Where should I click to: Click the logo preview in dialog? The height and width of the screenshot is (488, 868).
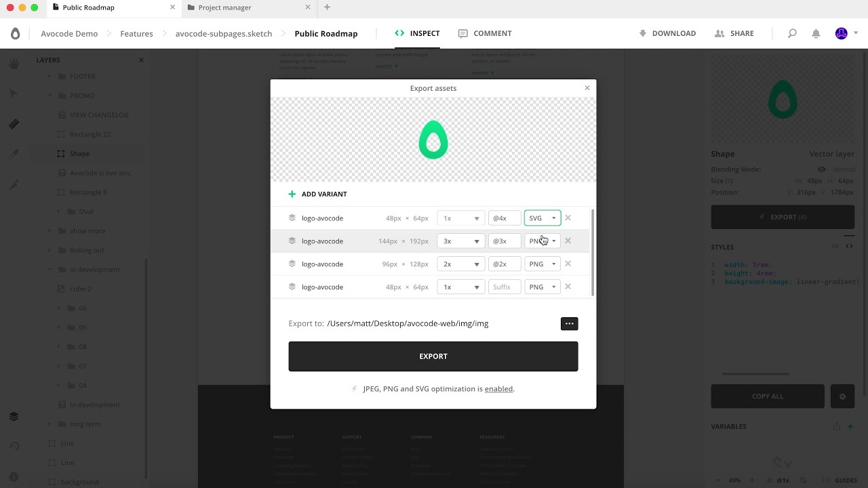point(433,140)
